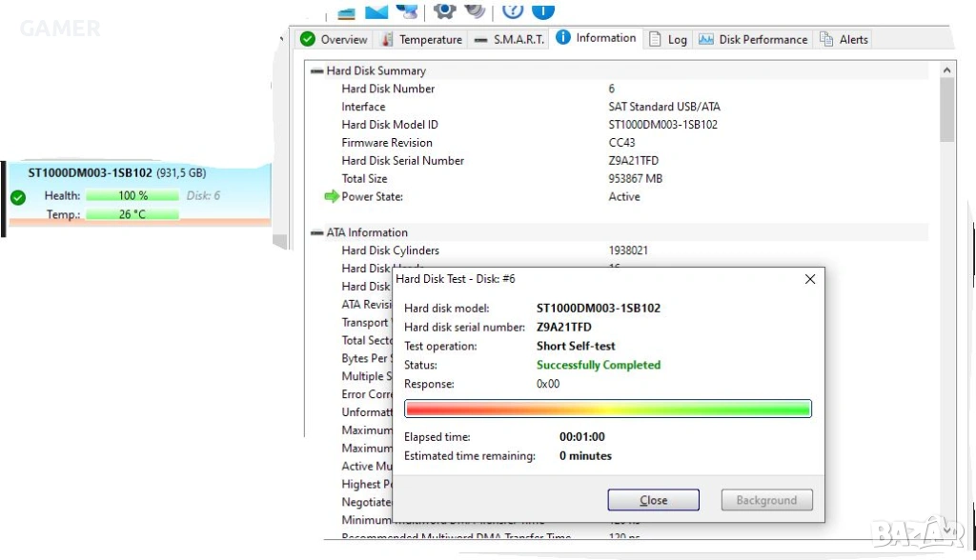
Task: Click the envelope email icon in the toolbar
Action: 377,10
